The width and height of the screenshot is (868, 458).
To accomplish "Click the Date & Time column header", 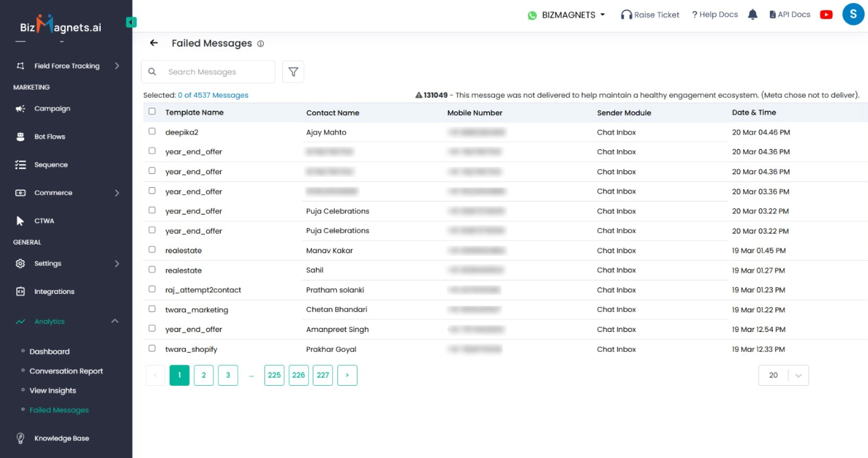I will [x=754, y=112].
